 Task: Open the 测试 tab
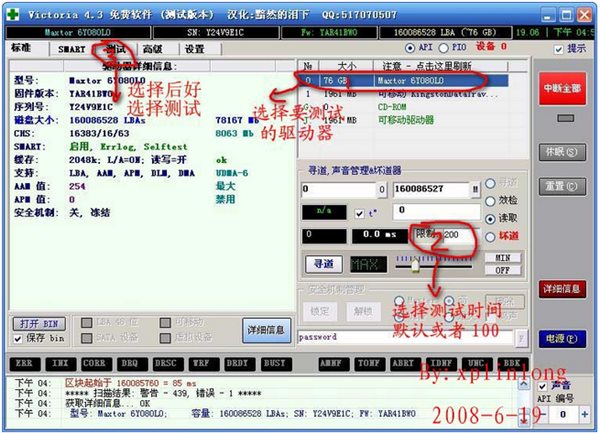tap(116, 49)
